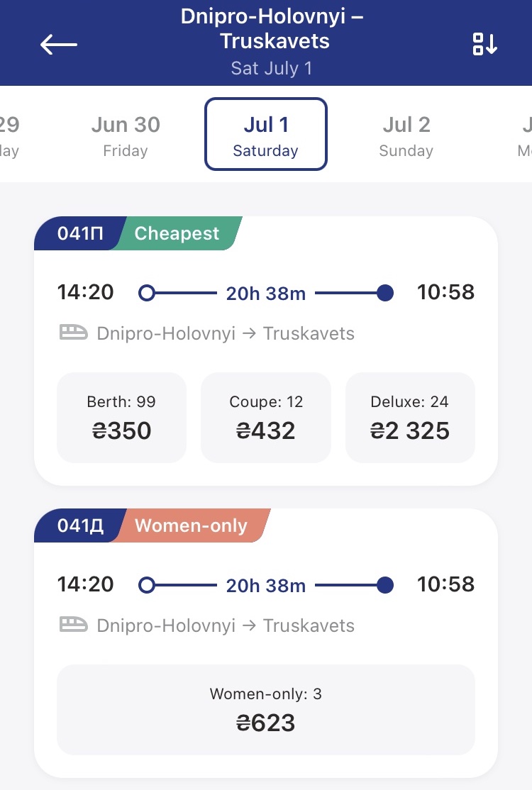Tap 10:58 arrival time on 041П train
Viewport: 532px width, 790px height.
[445, 292]
